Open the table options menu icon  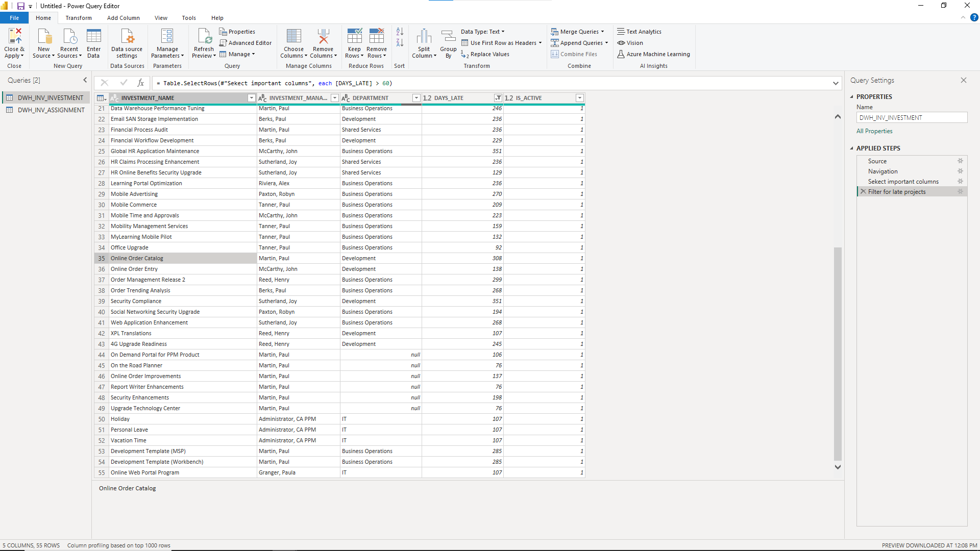tap(101, 98)
